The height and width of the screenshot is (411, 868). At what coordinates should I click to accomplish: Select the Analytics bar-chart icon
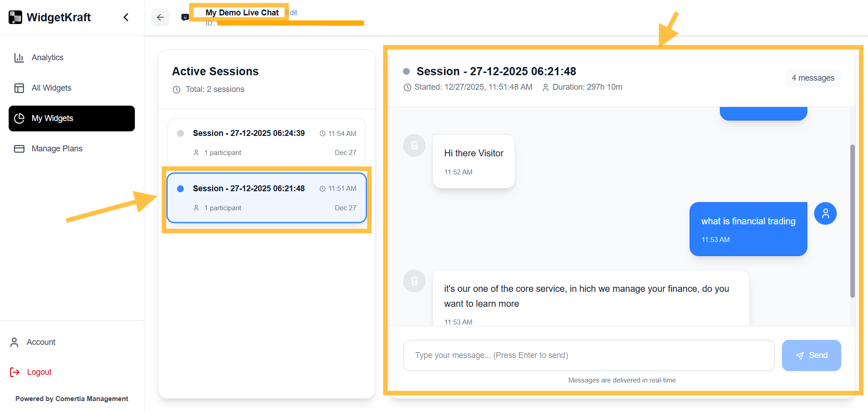coord(19,58)
